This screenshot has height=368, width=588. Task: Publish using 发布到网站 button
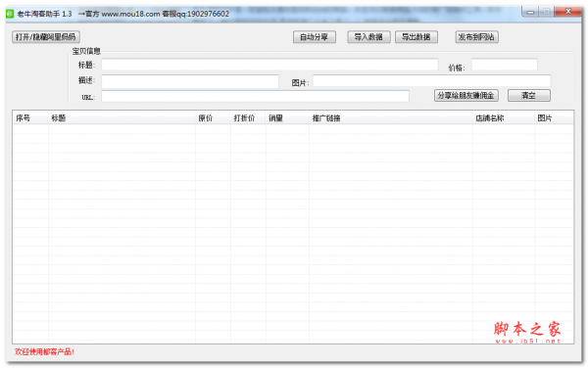click(476, 36)
